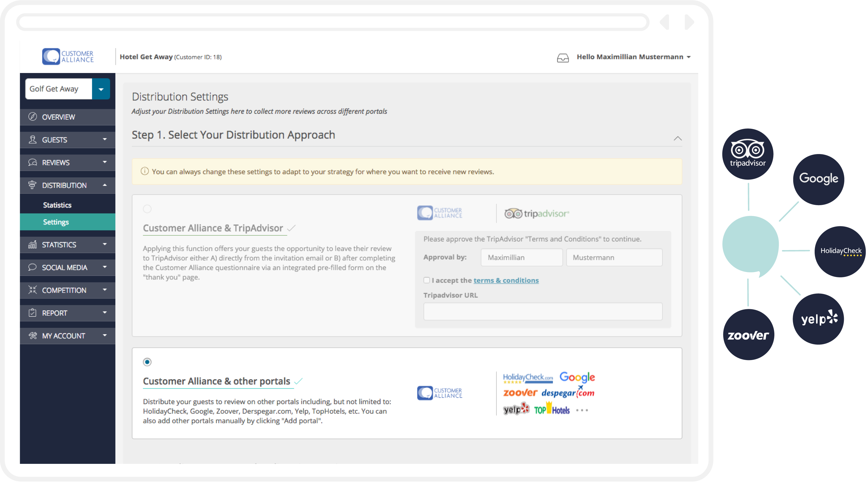This screenshot has width=868, height=483.
Task: Click the dark zoover circle on right
Action: [748, 335]
